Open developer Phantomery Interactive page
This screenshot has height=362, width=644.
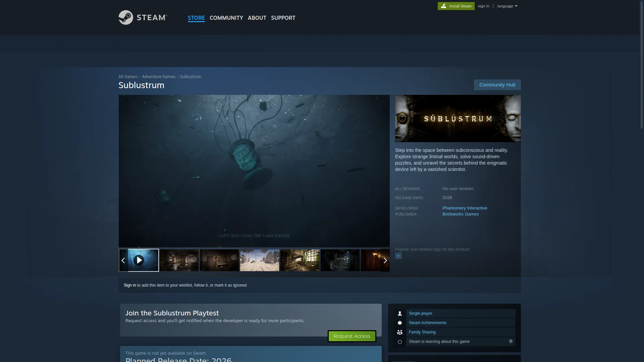[465, 208]
